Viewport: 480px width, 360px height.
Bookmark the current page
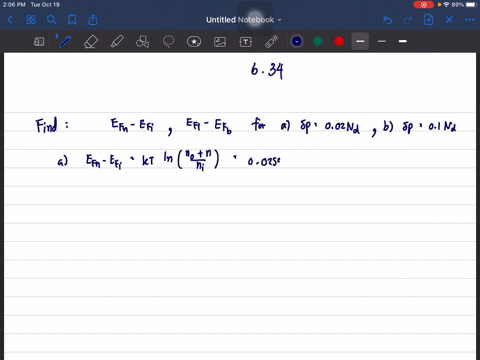tap(72, 20)
